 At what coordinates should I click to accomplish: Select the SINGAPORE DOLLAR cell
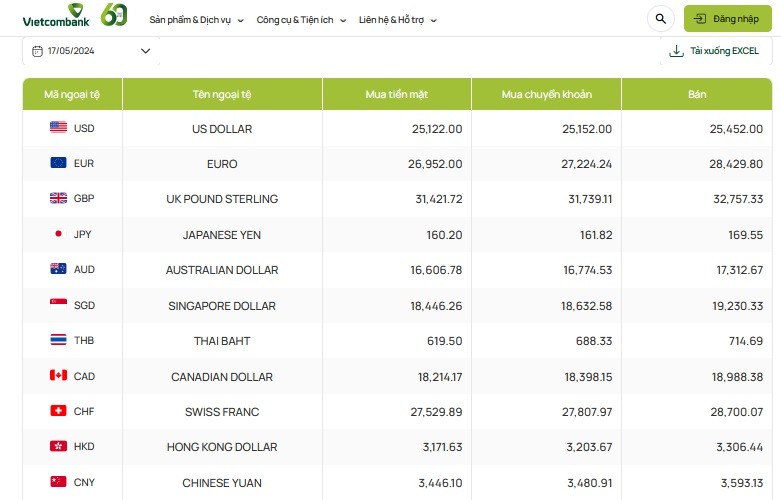point(222,306)
